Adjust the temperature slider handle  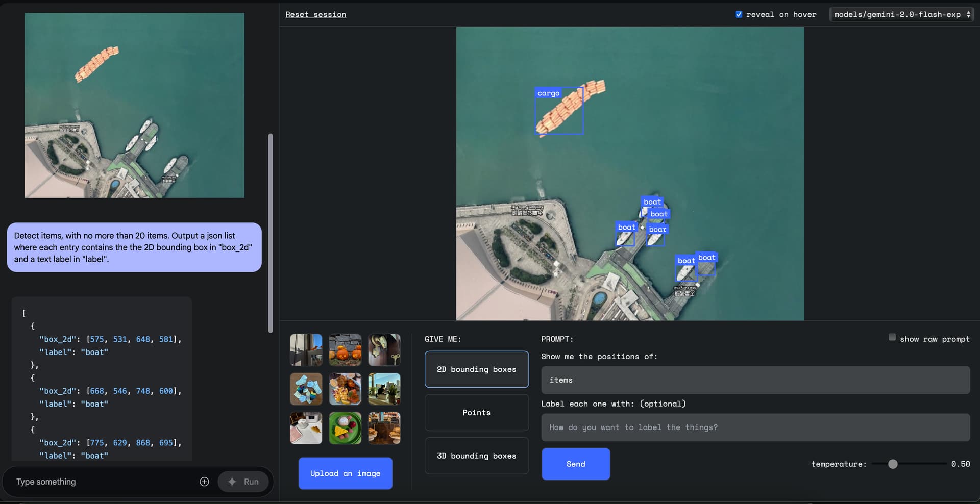point(893,464)
